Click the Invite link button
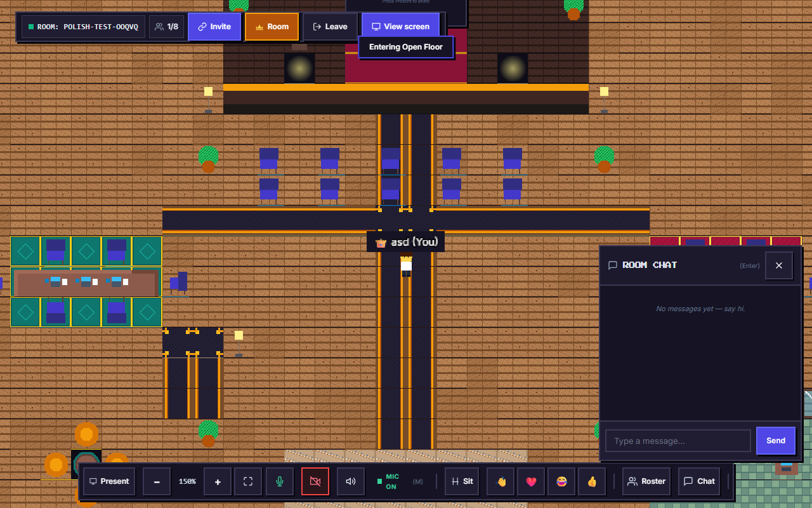Screen dimensions: 812x508 214,27
